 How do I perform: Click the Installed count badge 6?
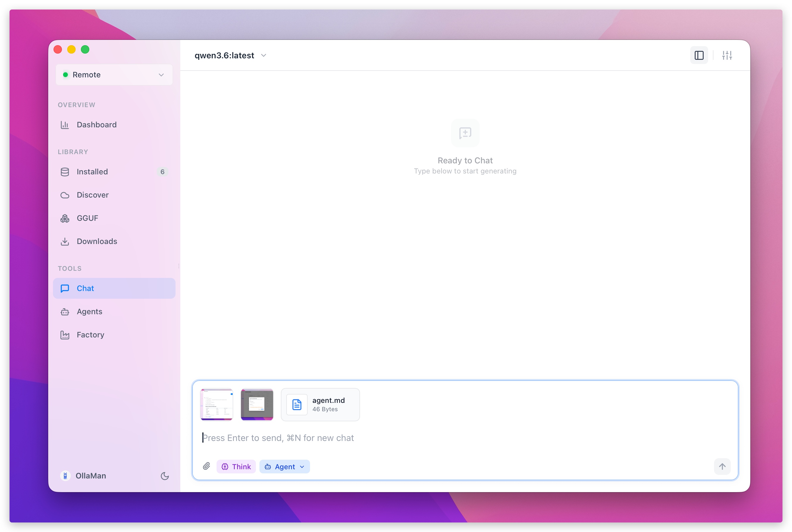click(162, 172)
